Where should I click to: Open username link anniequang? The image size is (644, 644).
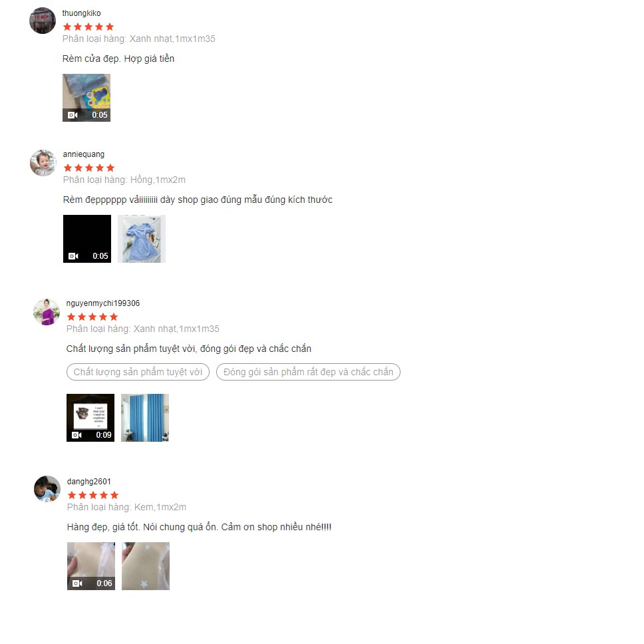[x=83, y=154]
